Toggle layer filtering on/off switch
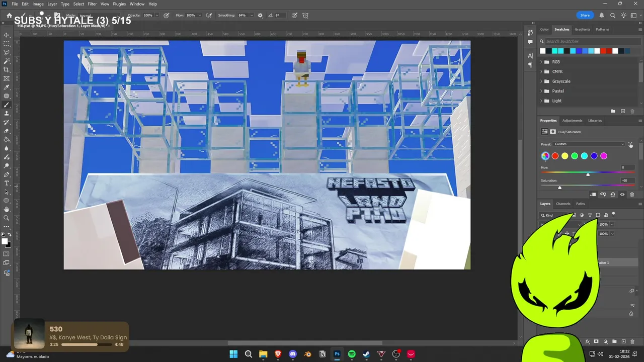 coord(613,215)
